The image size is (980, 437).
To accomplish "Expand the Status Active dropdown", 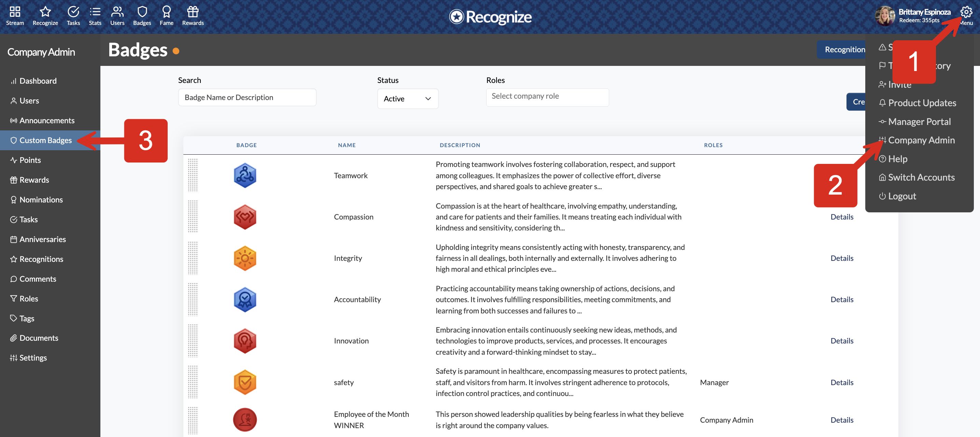I will pyautogui.click(x=407, y=99).
